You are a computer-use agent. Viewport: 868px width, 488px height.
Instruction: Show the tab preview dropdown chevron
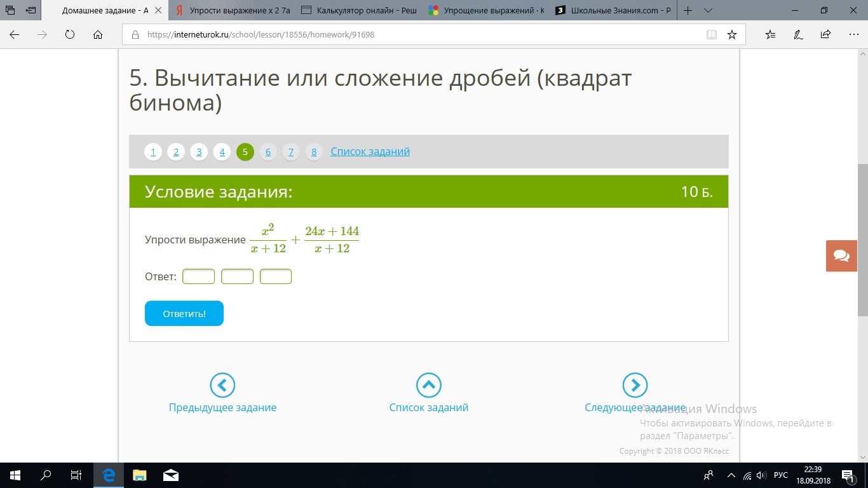tap(709, 10)
